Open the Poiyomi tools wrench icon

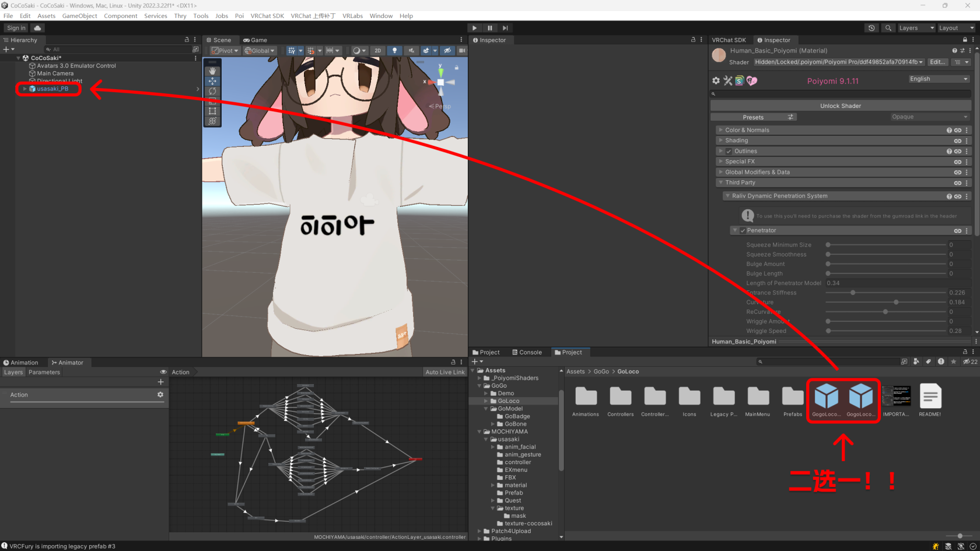[x=727, y=81]
